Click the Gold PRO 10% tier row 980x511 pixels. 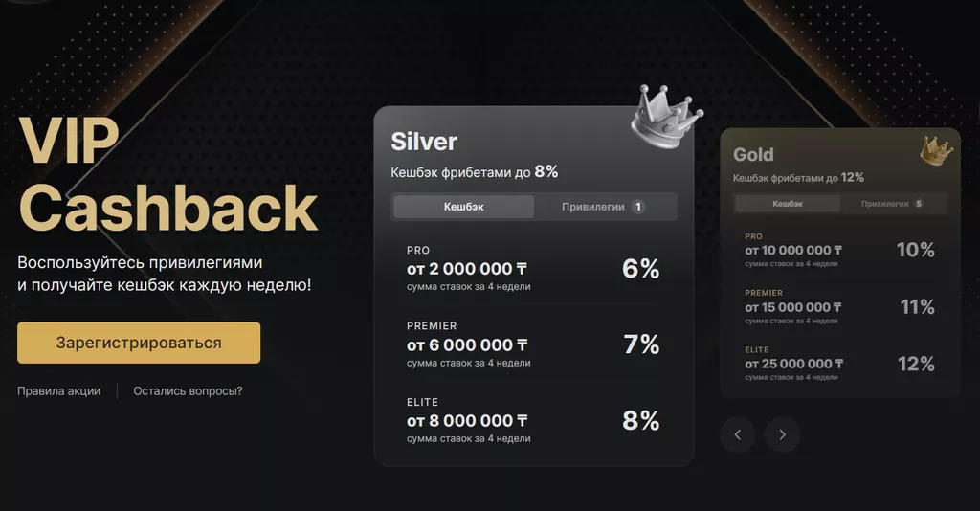(839, 250)
